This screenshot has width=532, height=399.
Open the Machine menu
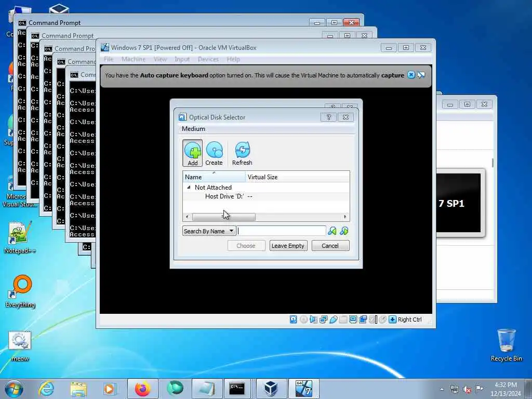pyautogui.click(x=134, y=59)
